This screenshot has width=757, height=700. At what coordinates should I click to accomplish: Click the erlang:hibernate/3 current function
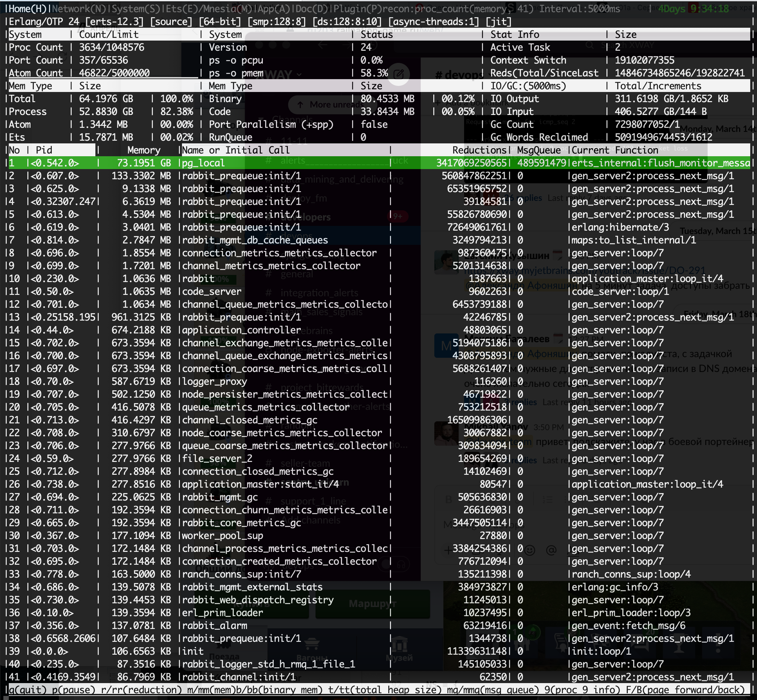[620, 227]
